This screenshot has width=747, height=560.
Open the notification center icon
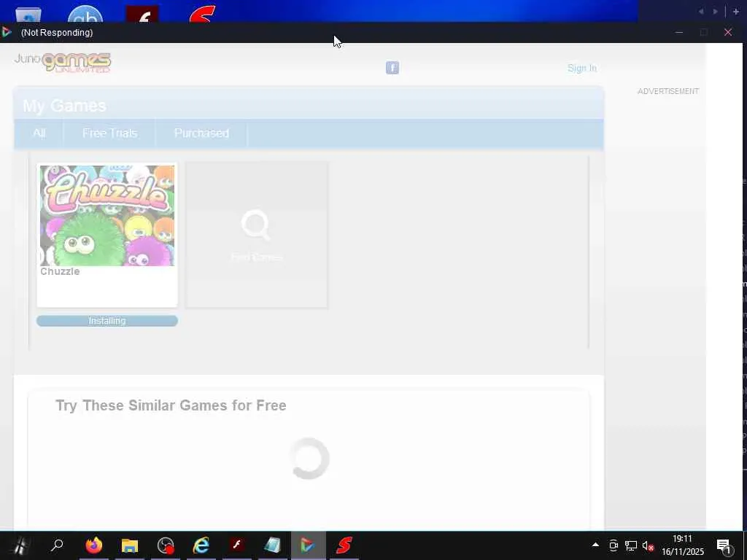(x=724, y=545)
